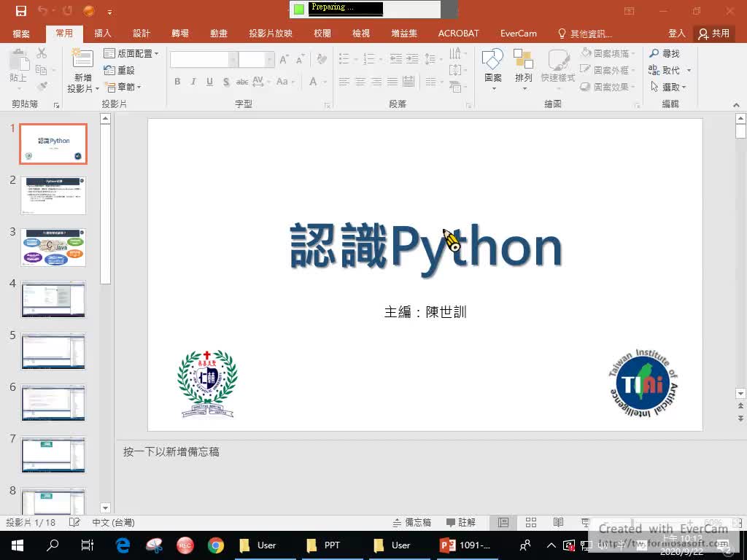Click the 尋找 find button

[665, 53]
